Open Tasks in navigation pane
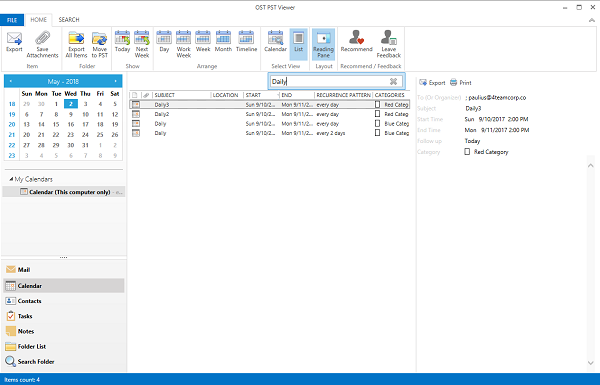 point(64,316)
